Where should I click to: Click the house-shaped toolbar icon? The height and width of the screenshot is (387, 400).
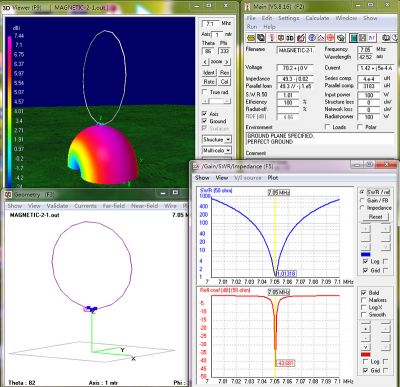tap(321, 38)
